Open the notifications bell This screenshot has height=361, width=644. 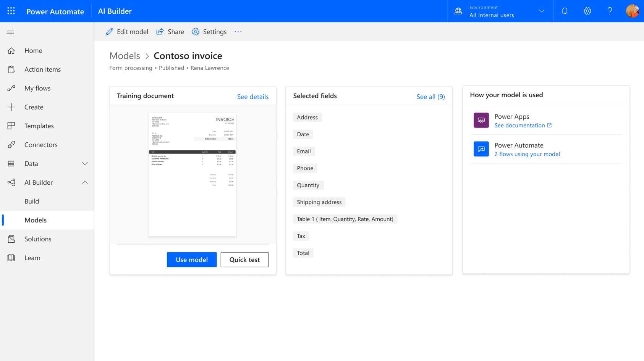(565, 11)
